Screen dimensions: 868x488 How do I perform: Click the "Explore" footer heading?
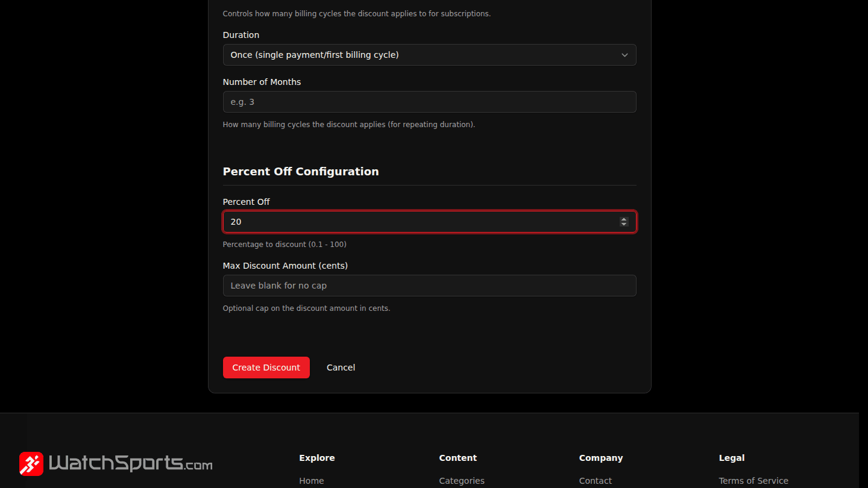317,458
